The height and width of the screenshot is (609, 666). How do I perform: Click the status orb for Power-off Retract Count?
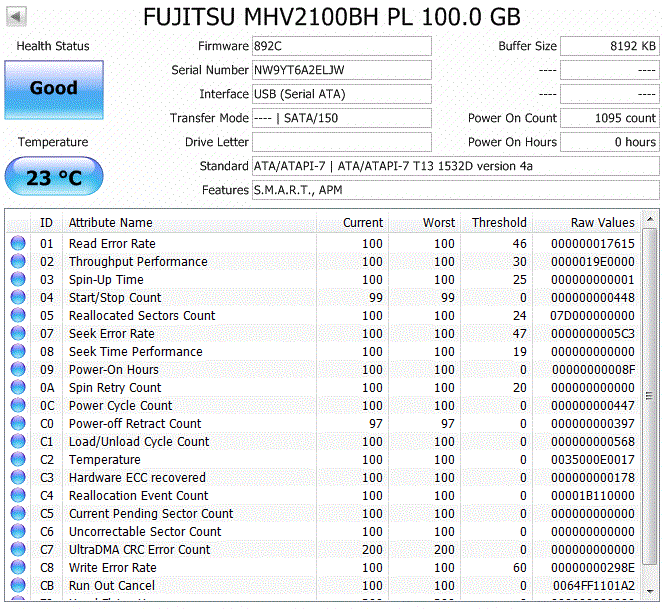[x=18, y=423]
